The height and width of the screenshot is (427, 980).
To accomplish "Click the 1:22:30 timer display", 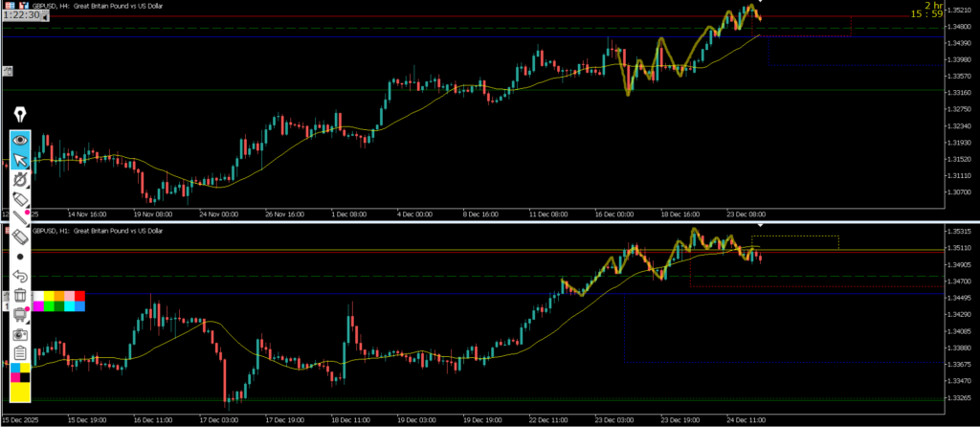I will point(21,16).
